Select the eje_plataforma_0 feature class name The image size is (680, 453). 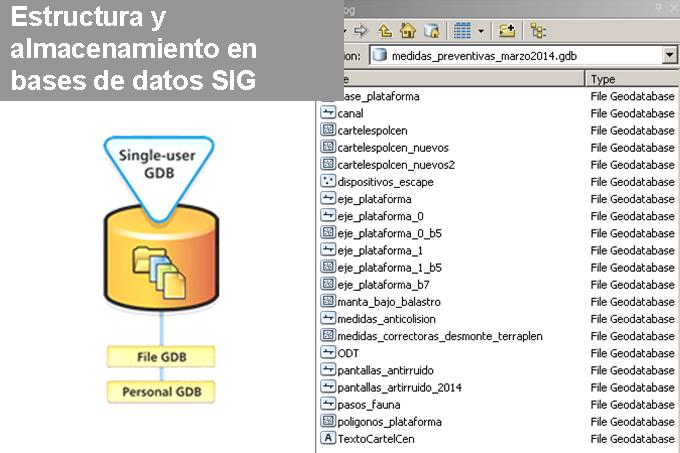coord(380,216)
